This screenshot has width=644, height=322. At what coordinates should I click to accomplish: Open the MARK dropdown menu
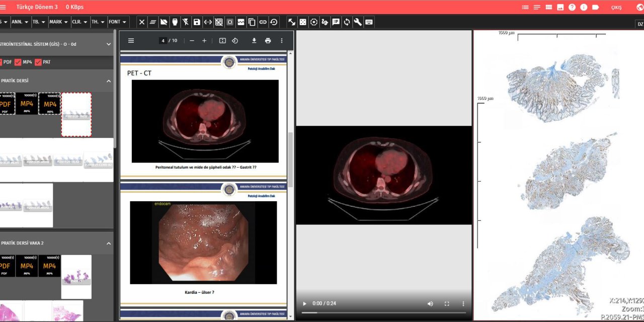[x=59, y=22]
